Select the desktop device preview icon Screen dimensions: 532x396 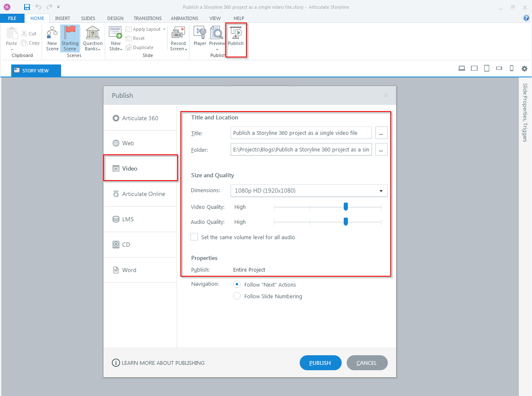tap(462, 69)
